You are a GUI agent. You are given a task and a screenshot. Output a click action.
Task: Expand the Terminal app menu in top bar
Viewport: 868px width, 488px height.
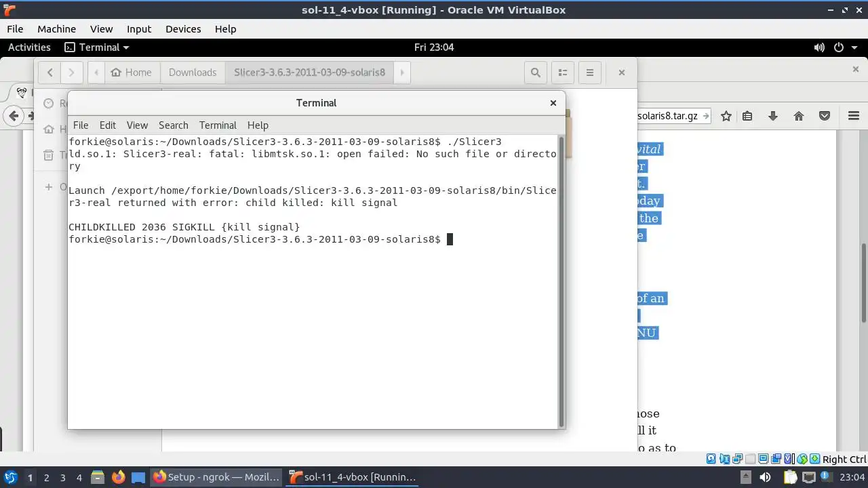[x=96, y=47]
